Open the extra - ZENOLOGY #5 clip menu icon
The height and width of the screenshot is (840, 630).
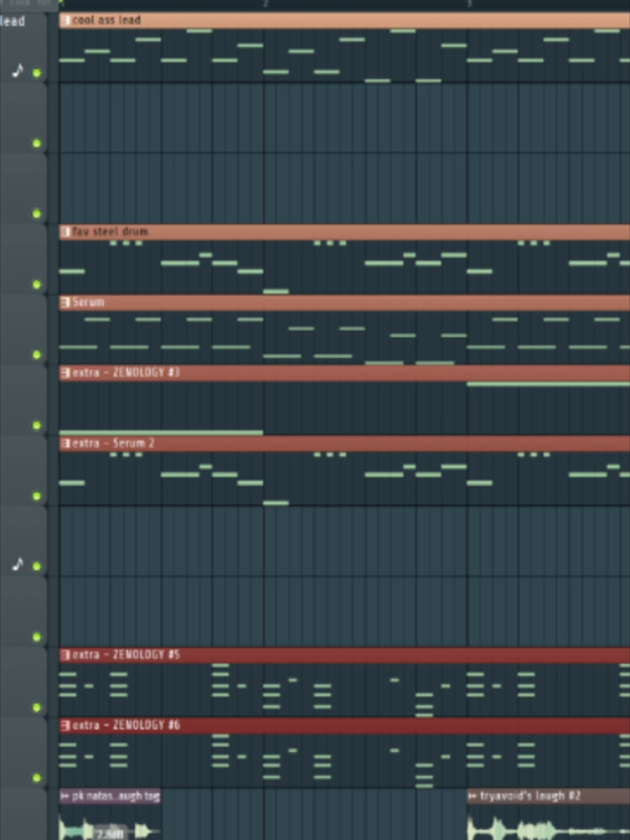coord(65,655)
